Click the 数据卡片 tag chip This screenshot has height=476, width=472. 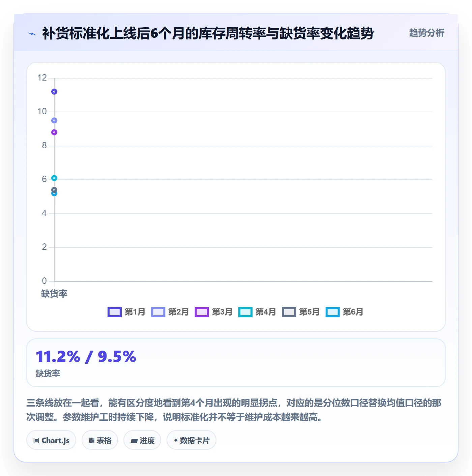(x=191, y=440)
